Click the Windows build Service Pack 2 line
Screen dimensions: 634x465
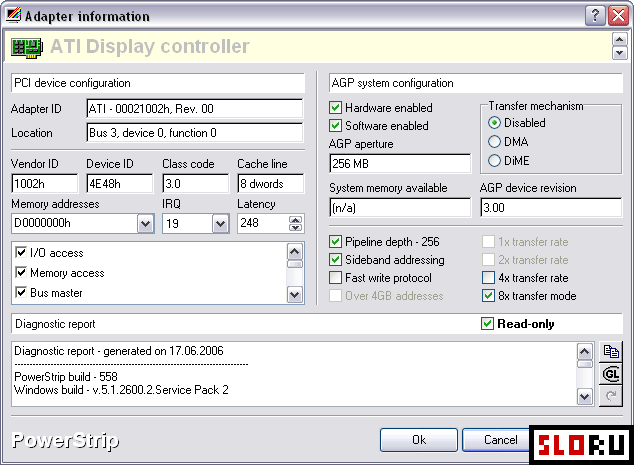tap(121, 390)
